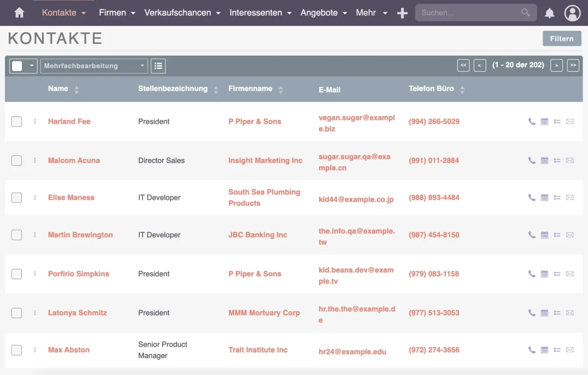Open the Firmen menu

117,13
